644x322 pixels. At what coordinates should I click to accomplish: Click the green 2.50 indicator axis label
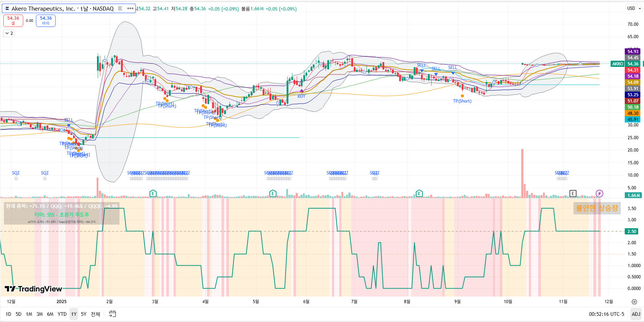632,232
